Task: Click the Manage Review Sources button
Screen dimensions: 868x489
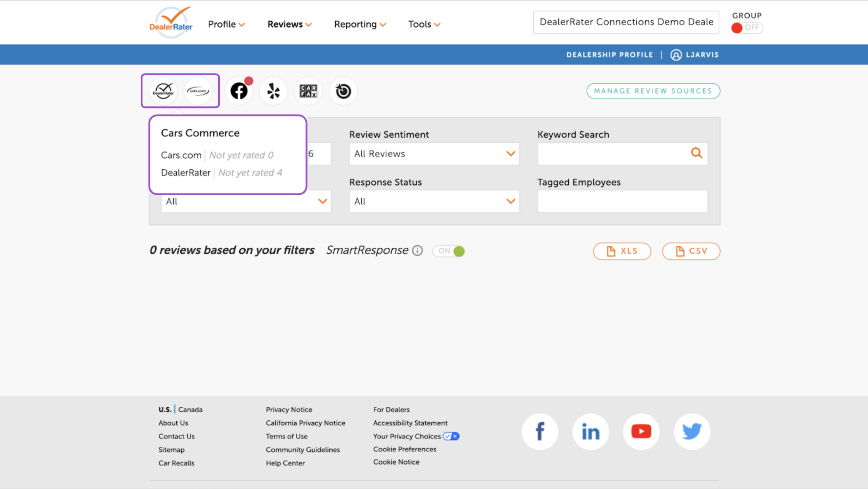Action: point(653,91)
